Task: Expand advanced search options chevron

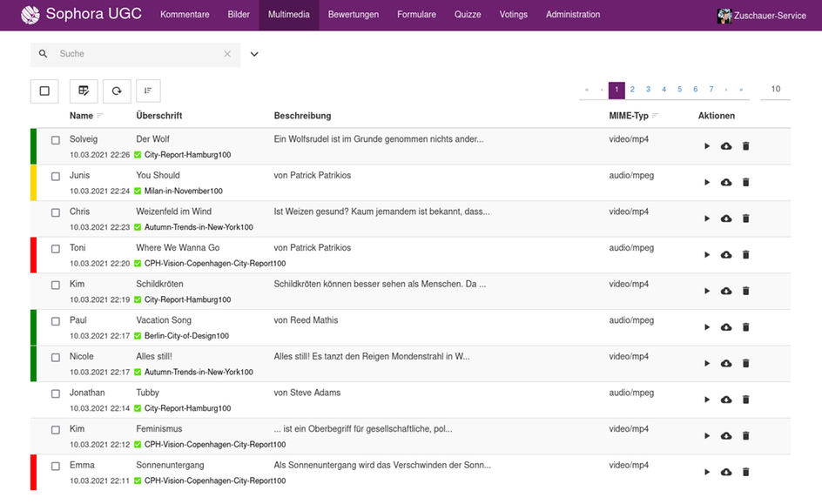Action: click(254, 54)
